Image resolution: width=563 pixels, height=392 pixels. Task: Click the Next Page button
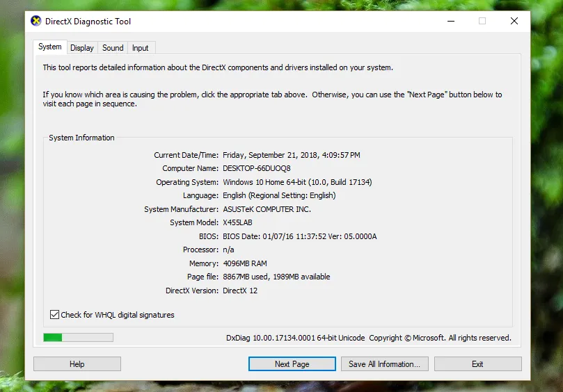[292, 364]
